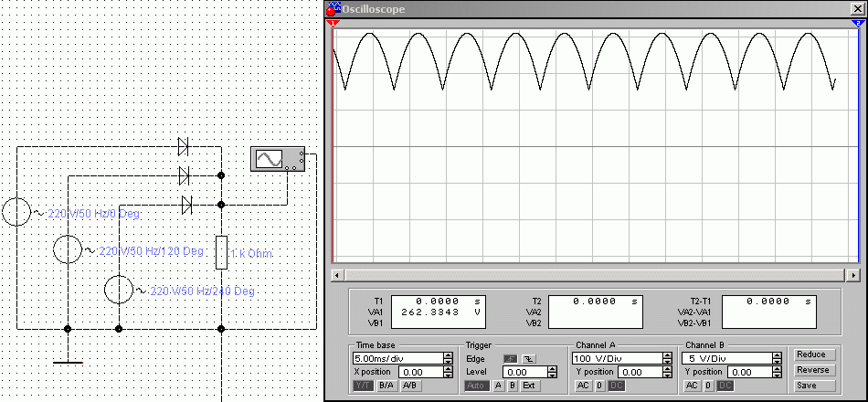Set Channel B coupling to DC
This screenshot has width=868, height=402.
(725, 386)
